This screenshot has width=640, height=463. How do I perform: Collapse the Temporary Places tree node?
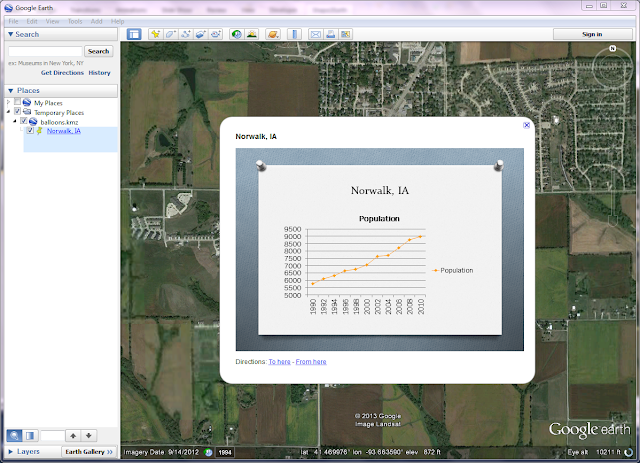(x=8, y=111)
